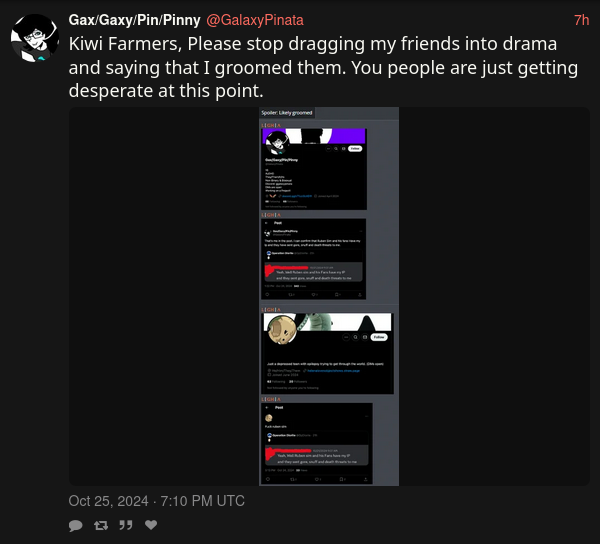Viewport: 600px width, 544px height.
Task: Click the reply speech bubble icon
Action: [x=75, y=526]
